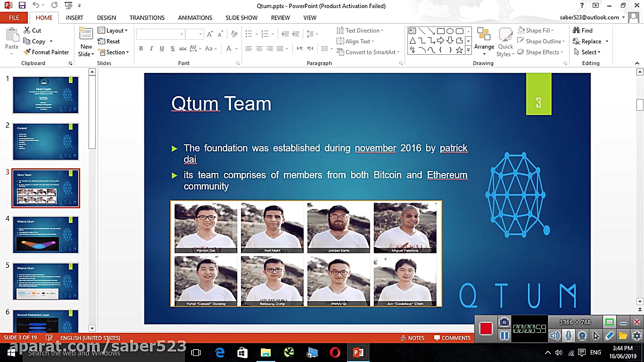Center align text in Paragraph group
The width and height of the screenshot is (644, 362).
[x=259, y=49]
